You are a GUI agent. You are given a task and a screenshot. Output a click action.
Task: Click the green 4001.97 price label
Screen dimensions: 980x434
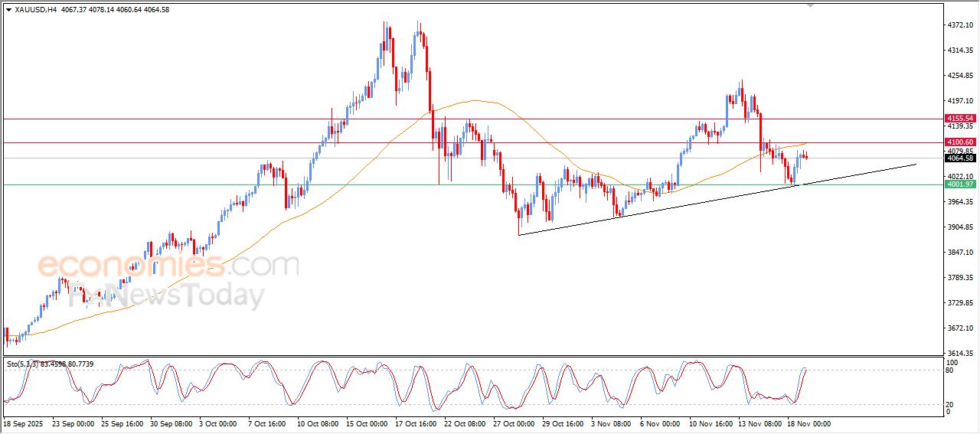point(959,184)
